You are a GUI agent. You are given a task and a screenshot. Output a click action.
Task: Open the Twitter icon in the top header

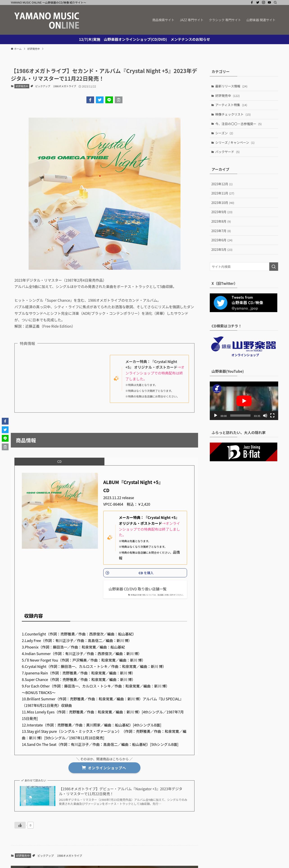257,2
